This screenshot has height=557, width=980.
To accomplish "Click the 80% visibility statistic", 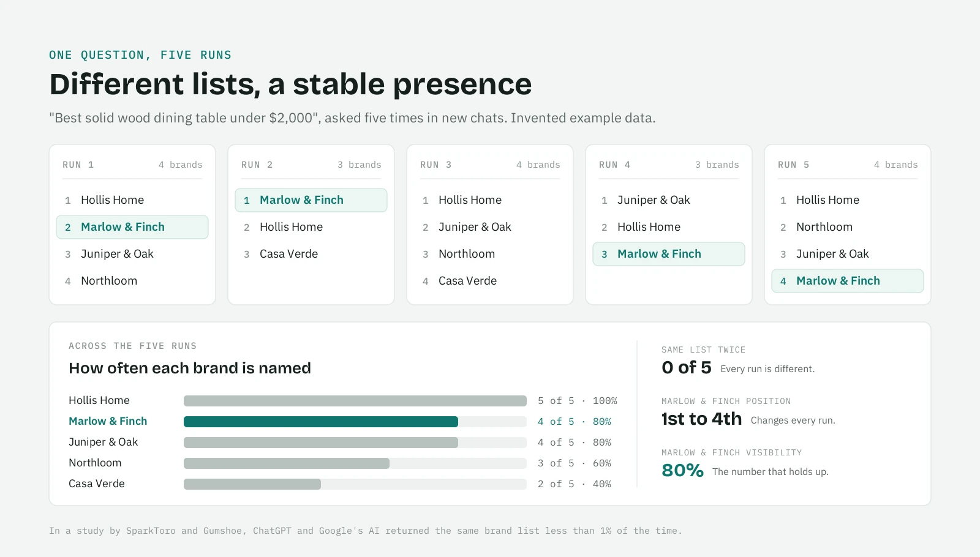I will click(x=682, y=471).
